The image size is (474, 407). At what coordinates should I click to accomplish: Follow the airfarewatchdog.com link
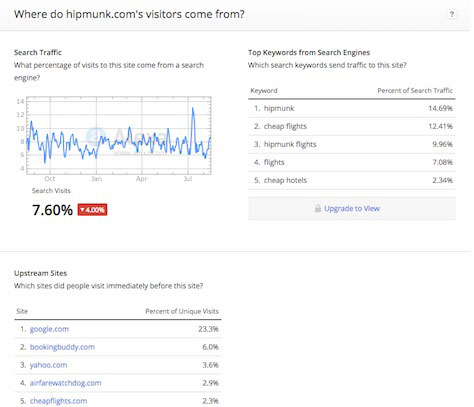66,383
